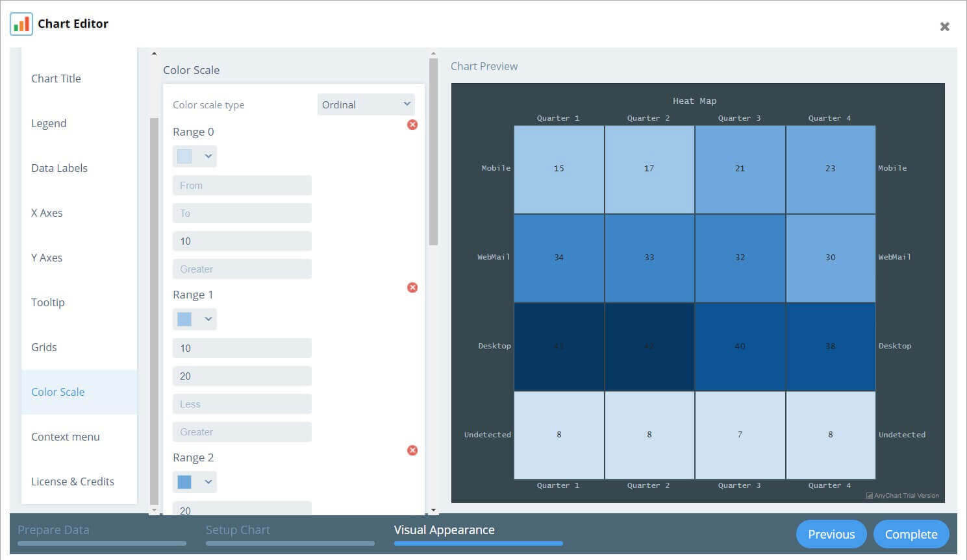
Task: Click the AnyChart Trial Version credit icon
Action: tap(869, 496)
